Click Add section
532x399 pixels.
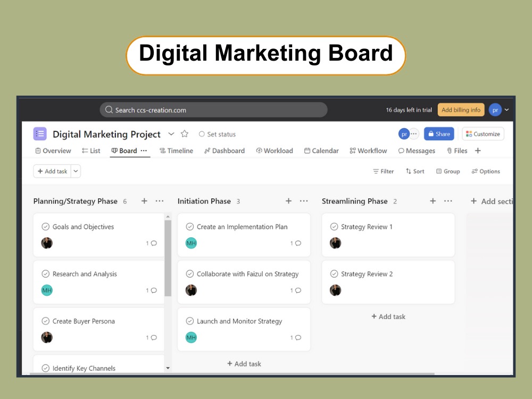coord(492,201)
